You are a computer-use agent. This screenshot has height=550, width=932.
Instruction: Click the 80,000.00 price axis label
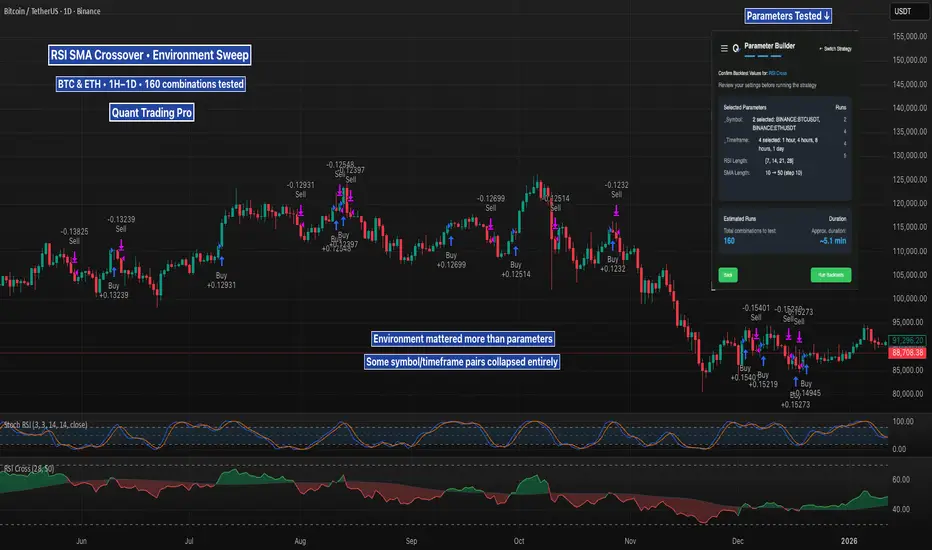point(909,394)
